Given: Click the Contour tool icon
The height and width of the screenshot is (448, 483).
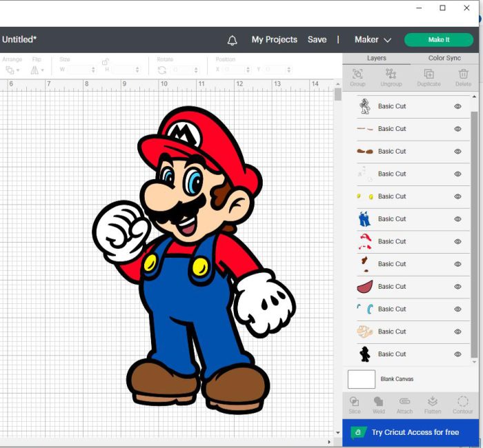Looking at the screenshot, I should point(463,401).
